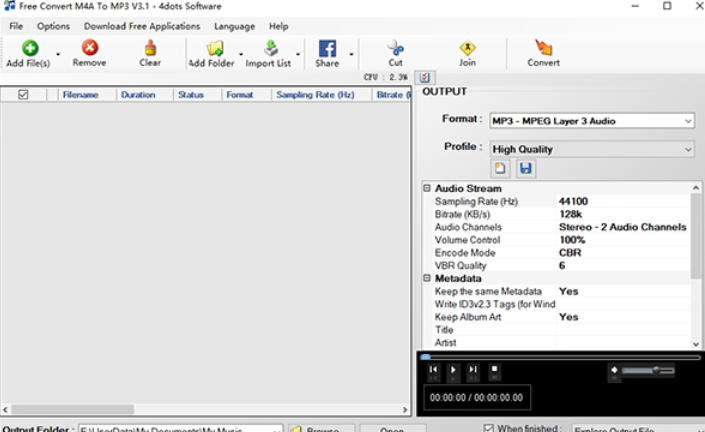Screen dimensions: 705x432
Task: Clear the file list with the Clear icon
Action: [150, 48]
